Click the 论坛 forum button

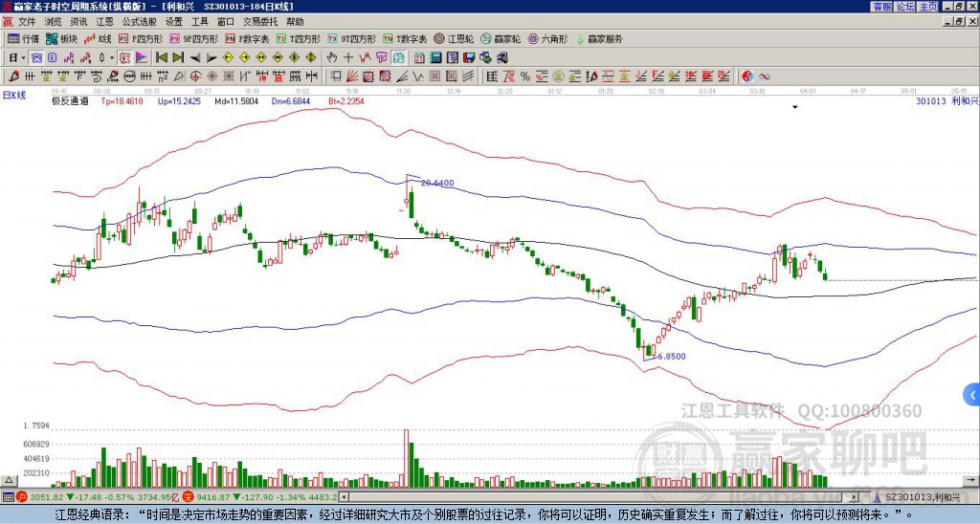click(904, 7)
